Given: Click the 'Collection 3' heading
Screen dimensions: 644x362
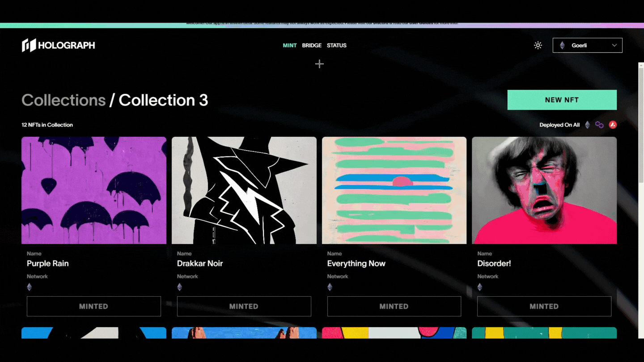Looking at the screenshot, I should (163, 100).
